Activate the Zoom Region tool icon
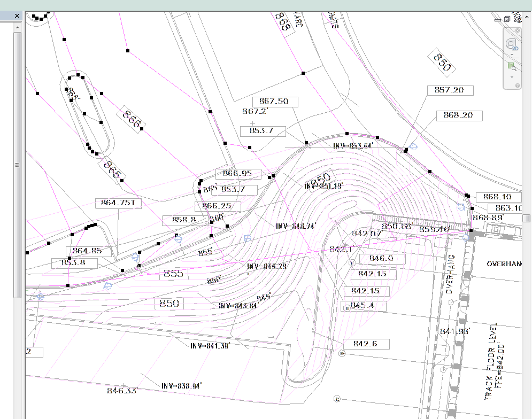The width and height of the screenshot is (532, 419). tap(512, 66)
